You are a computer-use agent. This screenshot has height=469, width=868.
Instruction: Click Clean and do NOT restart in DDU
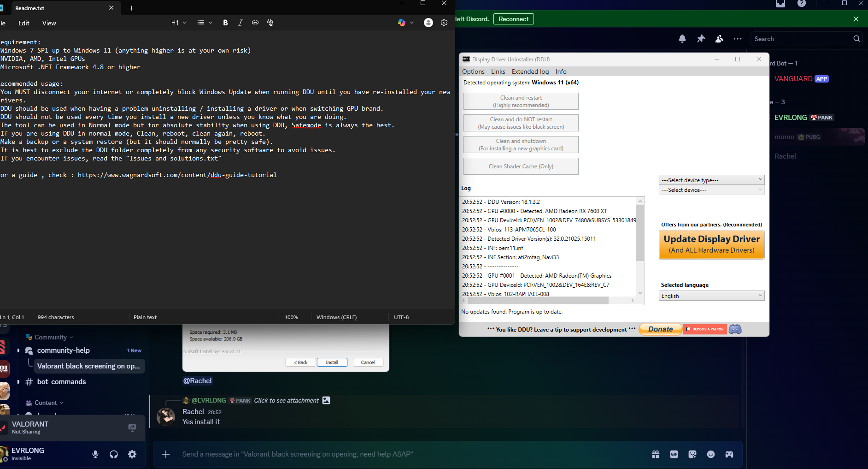[x=521, y=123]
